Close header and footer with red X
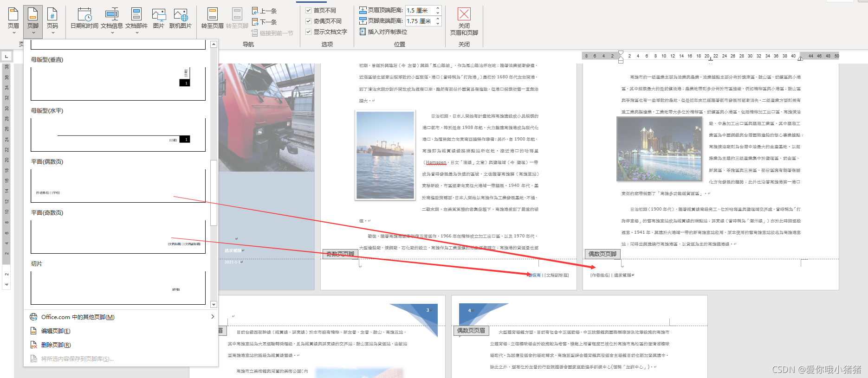This screenshot has width=868, height=378. [x=464, y=21]
